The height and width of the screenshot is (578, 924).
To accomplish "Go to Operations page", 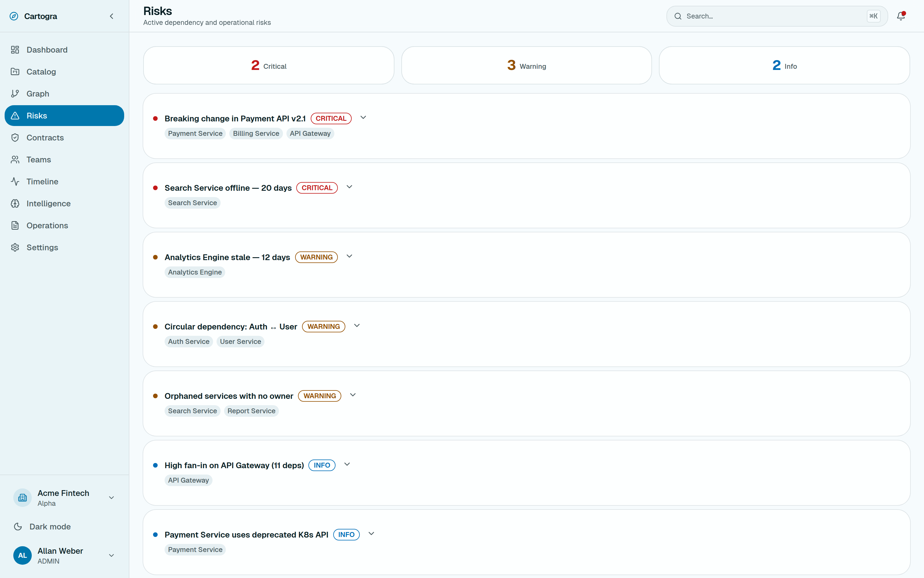I will pos(64,225).
